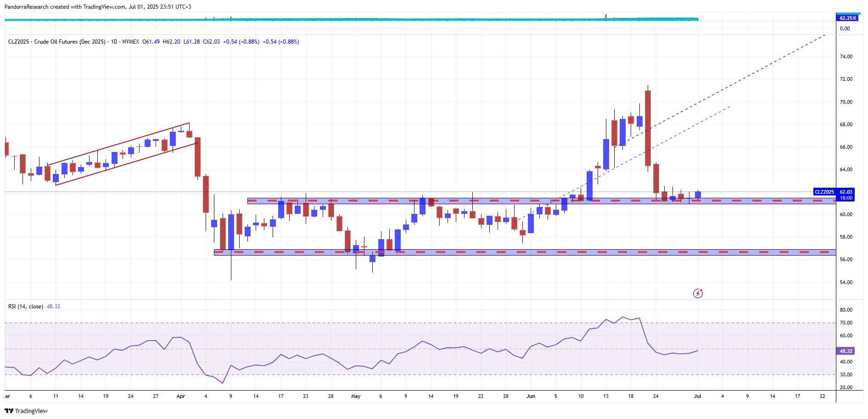The height and width of the screenshot is (419, 868).
Task: Click the 1D interval label in legend
Action: point(114,42)
